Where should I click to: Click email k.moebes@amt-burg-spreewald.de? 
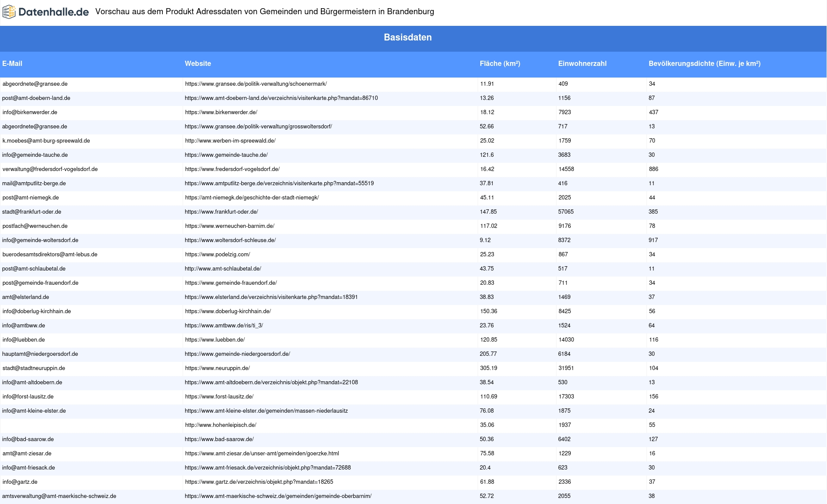click(46, 141)
